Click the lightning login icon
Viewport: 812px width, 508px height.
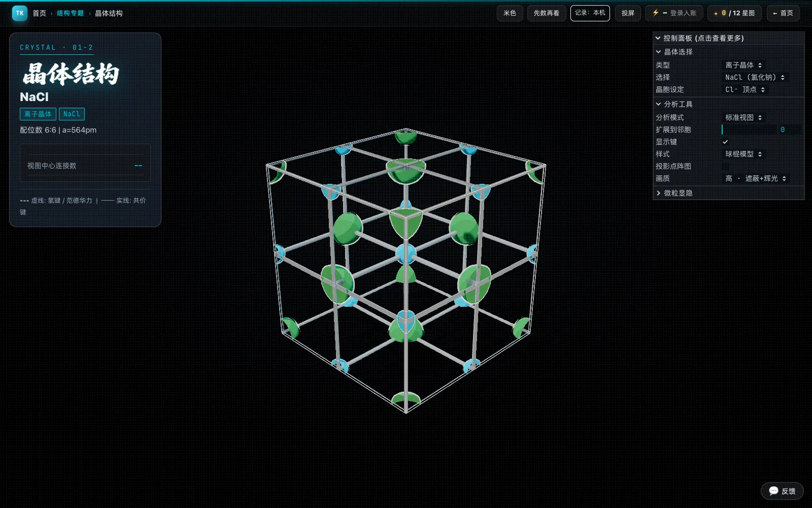pyautogui.click(x=655, y=13)
